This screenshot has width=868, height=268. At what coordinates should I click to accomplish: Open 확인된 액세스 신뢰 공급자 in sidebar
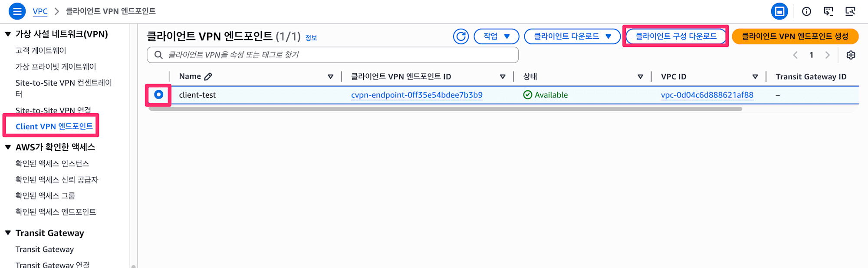tap(57, 179)
